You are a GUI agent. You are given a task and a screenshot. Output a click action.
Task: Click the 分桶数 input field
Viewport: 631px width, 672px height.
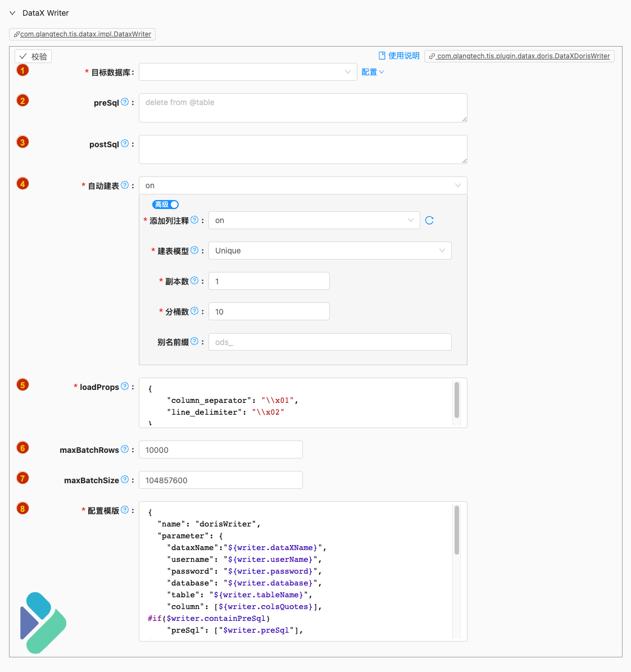tap(269, 311)
